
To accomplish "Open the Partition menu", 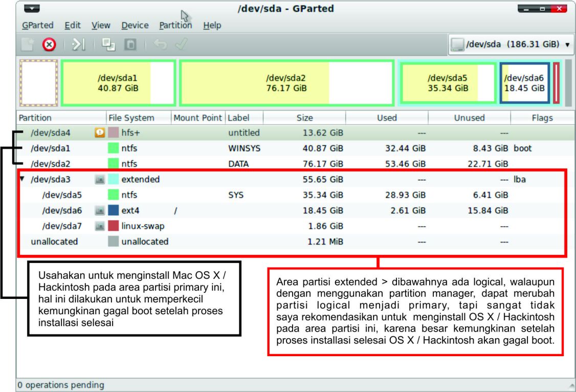I will [x=175, y=26].
